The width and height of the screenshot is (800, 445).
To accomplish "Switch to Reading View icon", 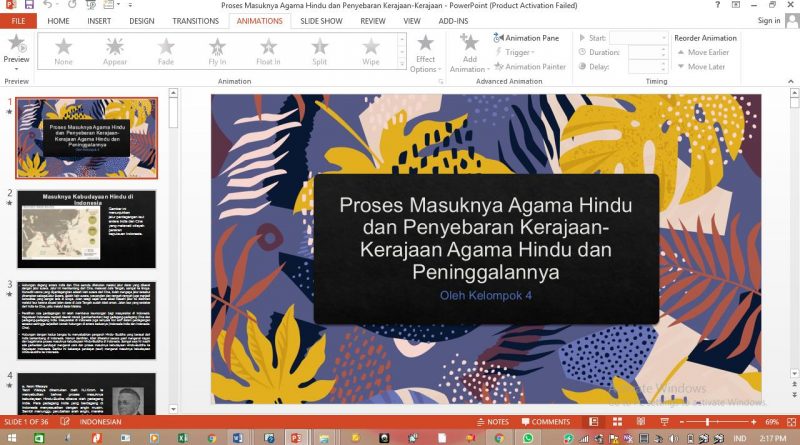I will click(641, 422).
